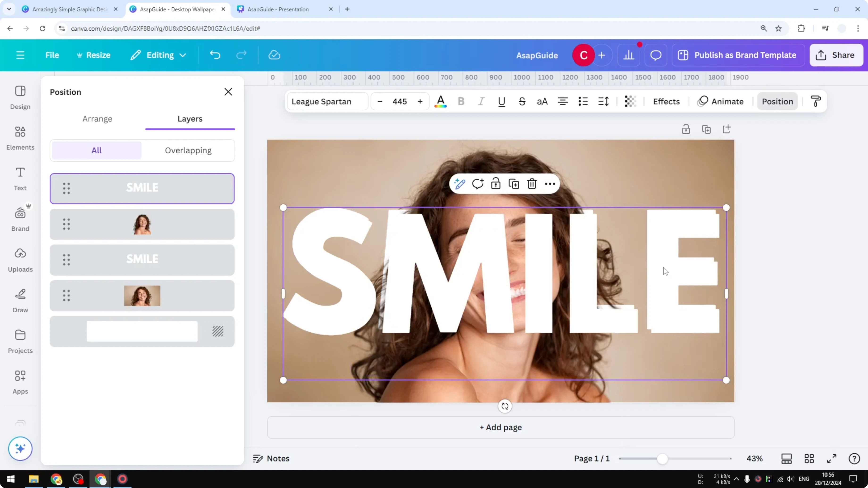The height and width of the screenshot is (488, 868).
Task: Open the Canva Assistant sparkle button
Action: point(20,449)
